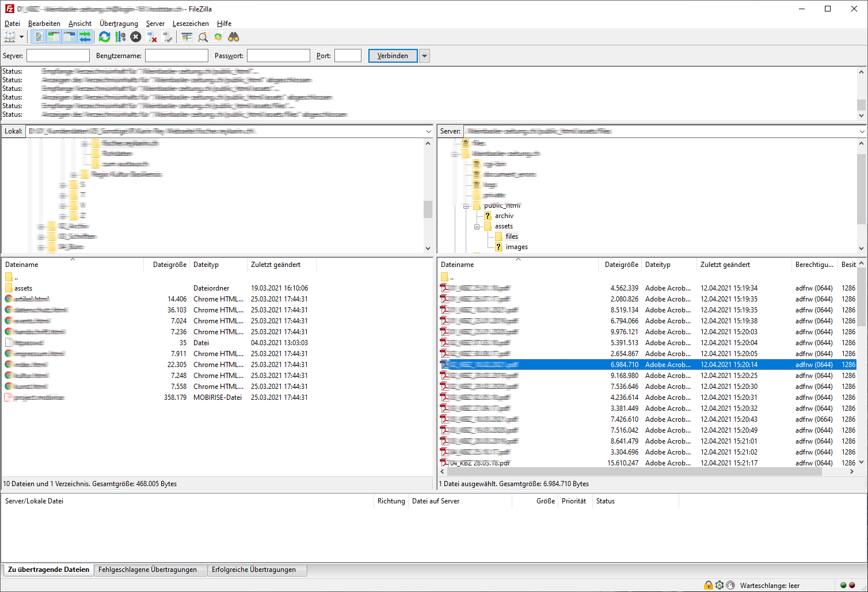Toggle the transfer queue display

coord(85,37)
